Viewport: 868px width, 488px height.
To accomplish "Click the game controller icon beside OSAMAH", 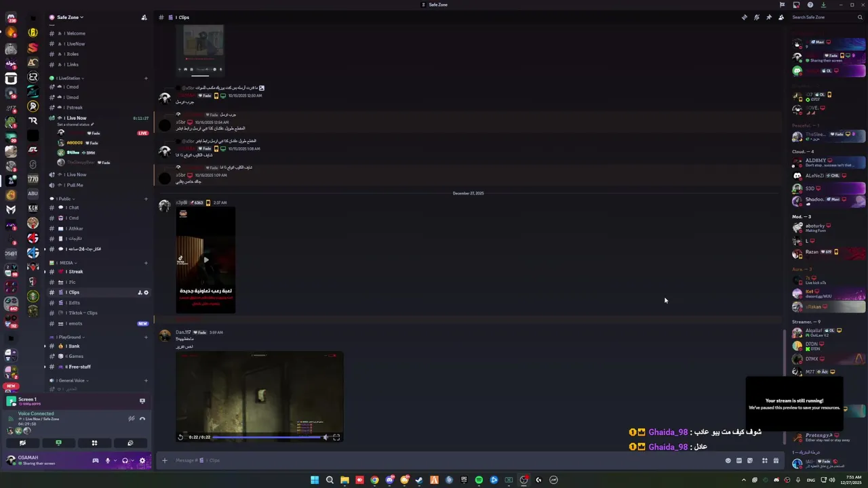I will (x=96, y=461).
